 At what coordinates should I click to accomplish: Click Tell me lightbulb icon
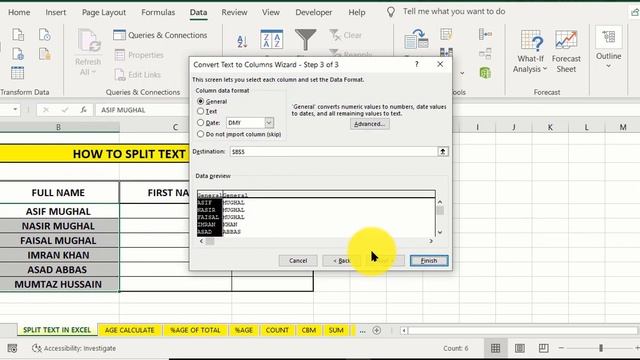[391, 12]
